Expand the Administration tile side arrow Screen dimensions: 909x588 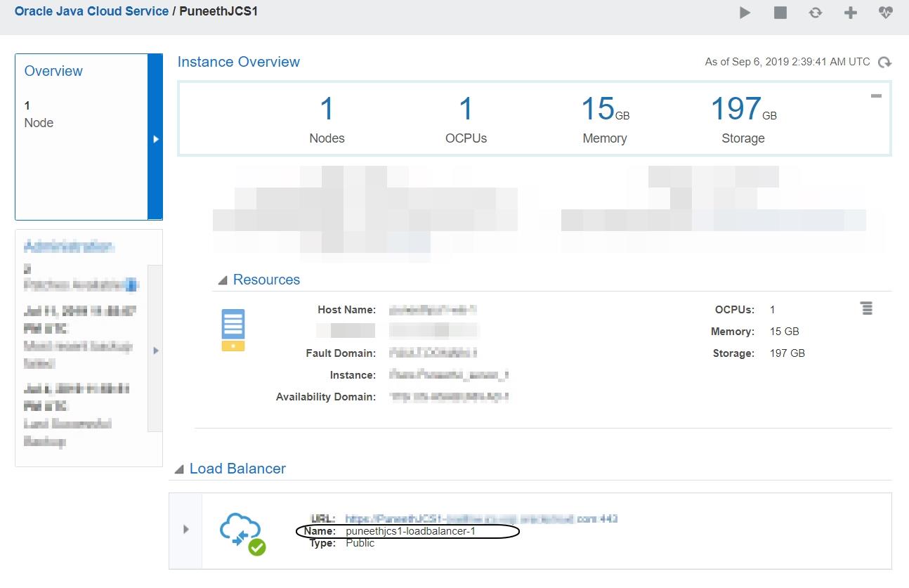(x=156, y=350)
